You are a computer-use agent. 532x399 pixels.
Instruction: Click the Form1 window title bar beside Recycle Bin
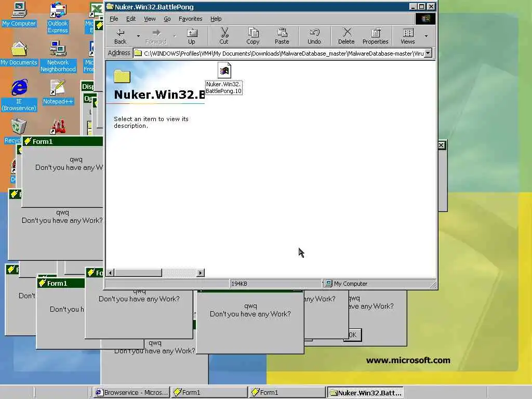click(63, 141)
